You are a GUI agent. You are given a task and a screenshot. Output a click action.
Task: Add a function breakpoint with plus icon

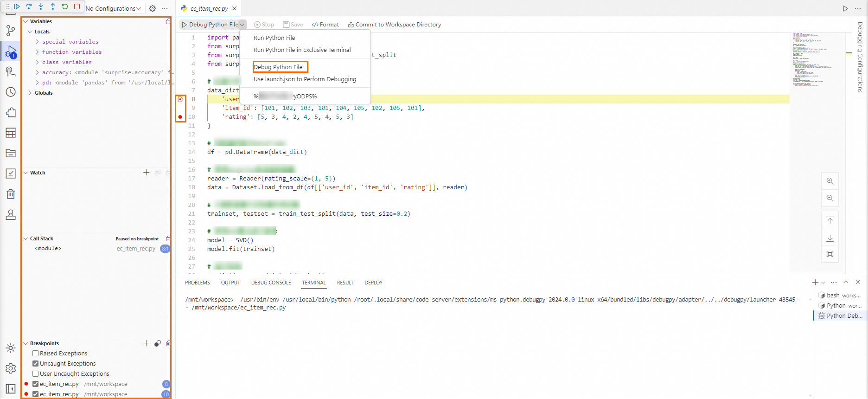point(146,343)
